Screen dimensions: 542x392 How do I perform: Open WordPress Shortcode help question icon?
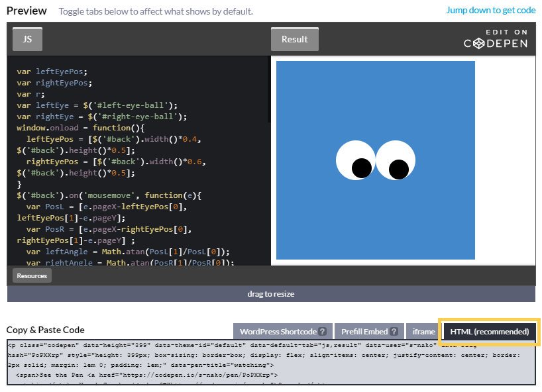click(x=323, y=332)
